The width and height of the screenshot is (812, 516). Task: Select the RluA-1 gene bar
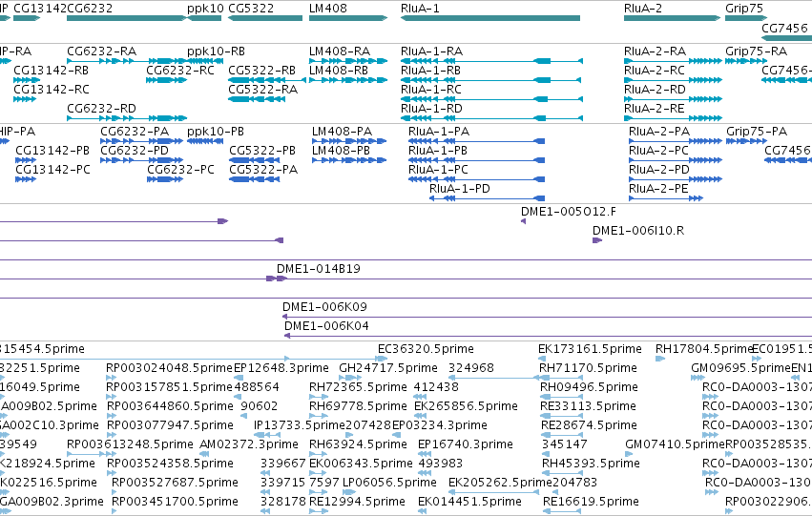490,18
